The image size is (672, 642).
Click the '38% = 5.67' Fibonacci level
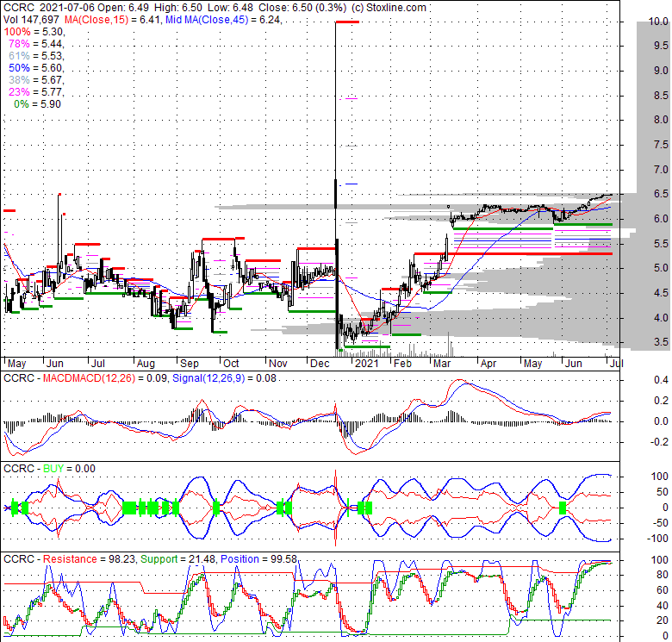click(37, 80)
